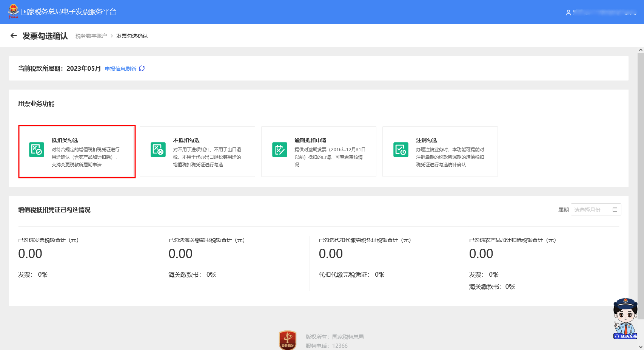Click the 代扣代缴完税凭证: 0张 text
644x350 pixels.
tap(351, 275)
